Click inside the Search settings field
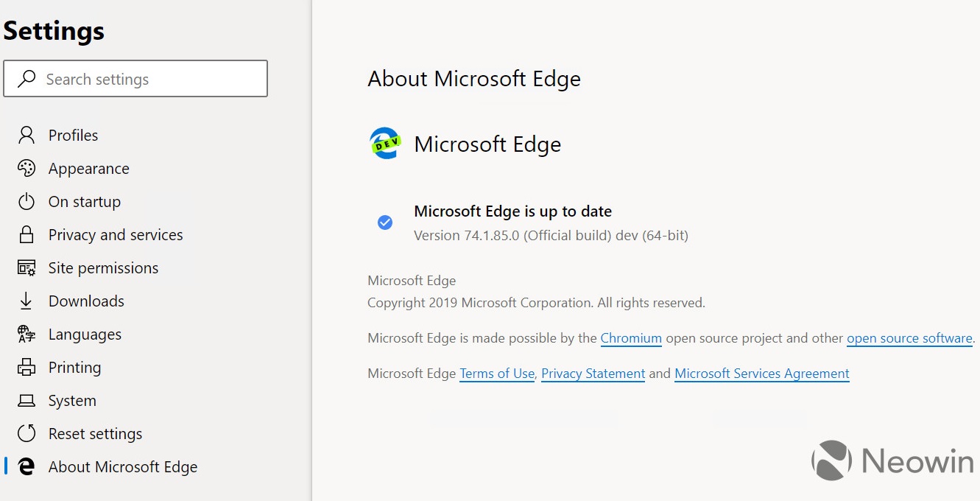Screen dimensions: 980x501 point(133,78)
